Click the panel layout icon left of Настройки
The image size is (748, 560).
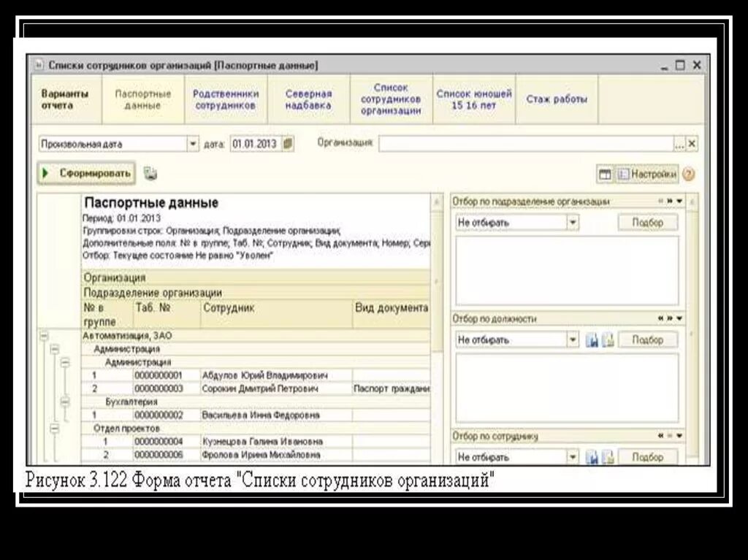pos(605,174)
